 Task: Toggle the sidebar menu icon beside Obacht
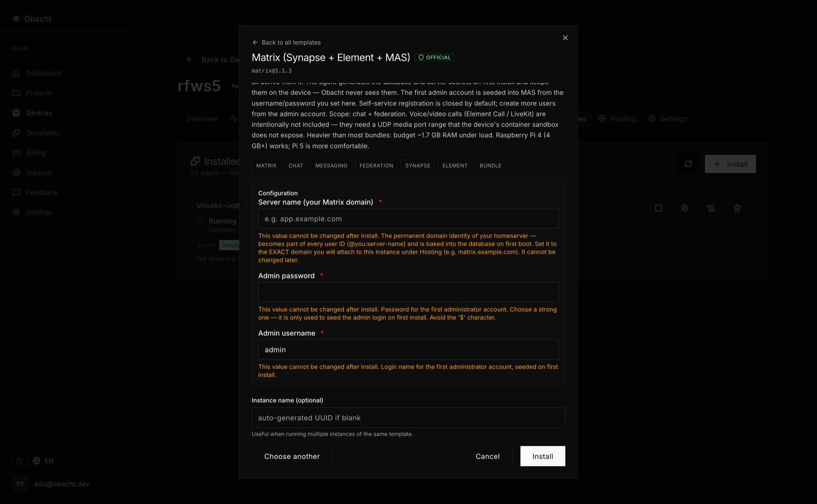point(16,19)
